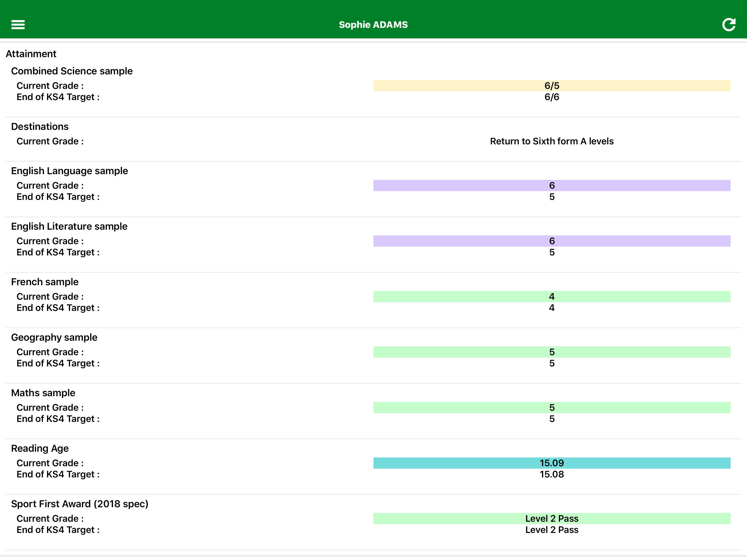Screen dimensions: 747x560
Task: Open the Combined Science sample subject
Action: pyautogui.click(x=72, y=71)
